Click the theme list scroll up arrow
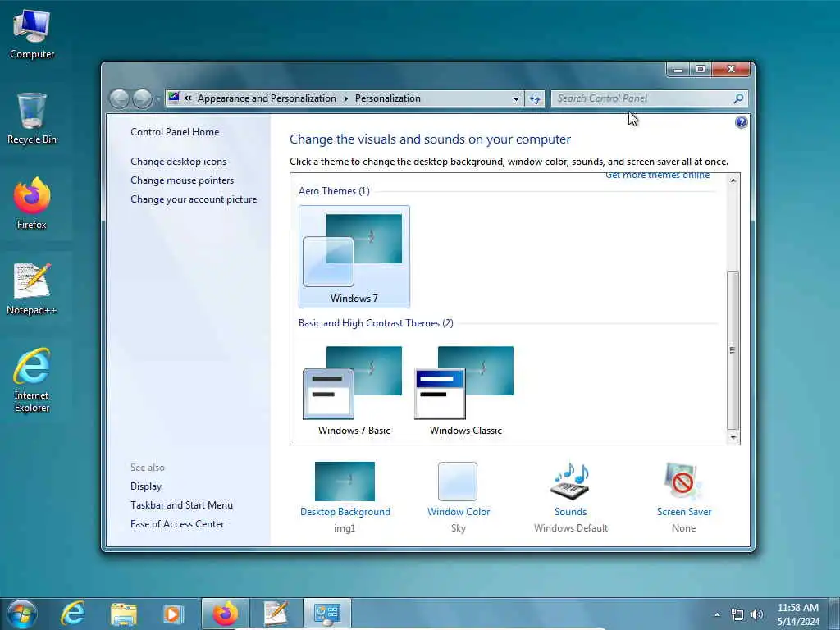This screenshot has width=840, height=630. coord(733,180)
